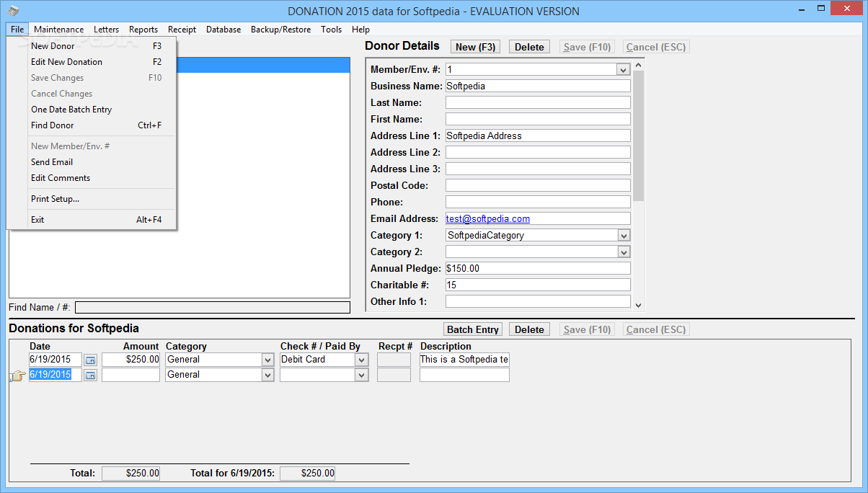This screenshot has width=868, height=493.
Task: Click the First Name field
Action: (538, 119)
